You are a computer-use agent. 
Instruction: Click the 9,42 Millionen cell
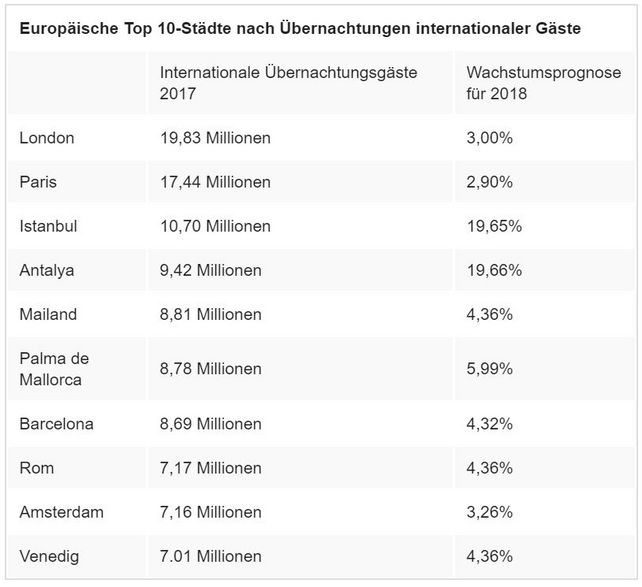pyautogui.click(x=212, y=270)
